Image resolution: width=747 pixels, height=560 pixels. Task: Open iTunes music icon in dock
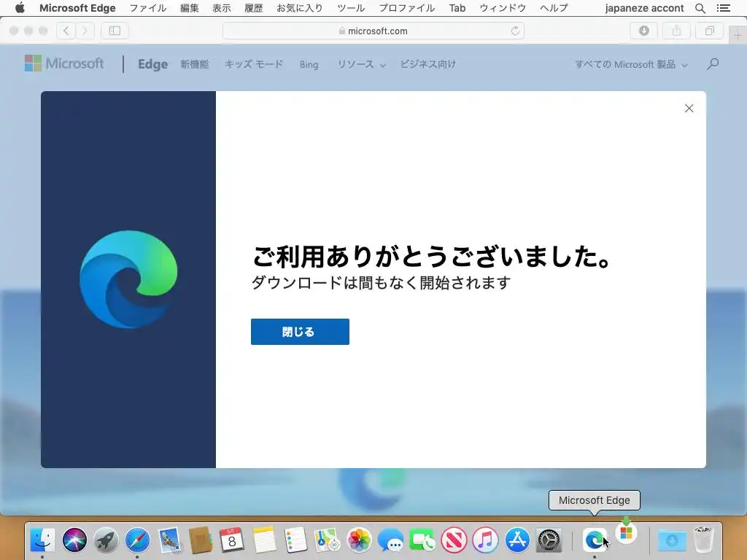(485, 540)
